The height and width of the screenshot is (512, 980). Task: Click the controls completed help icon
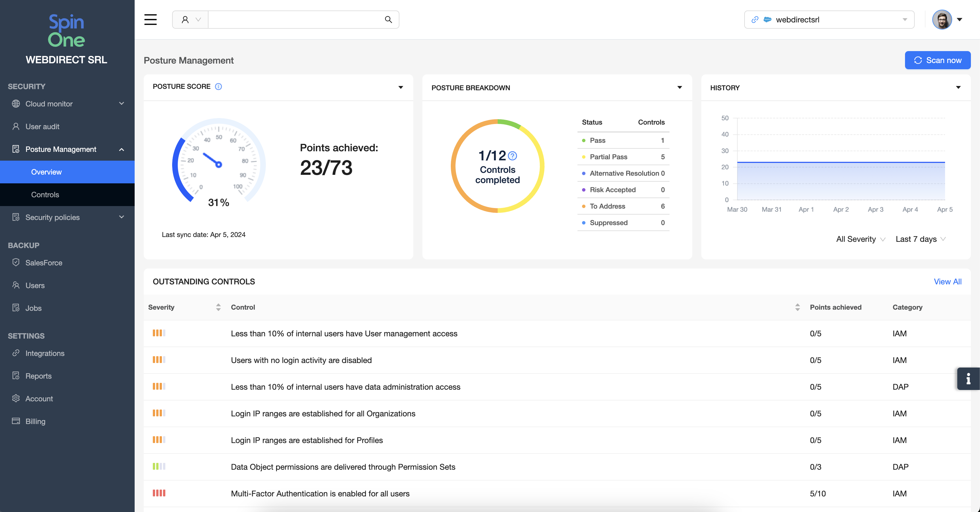(512, 156)
